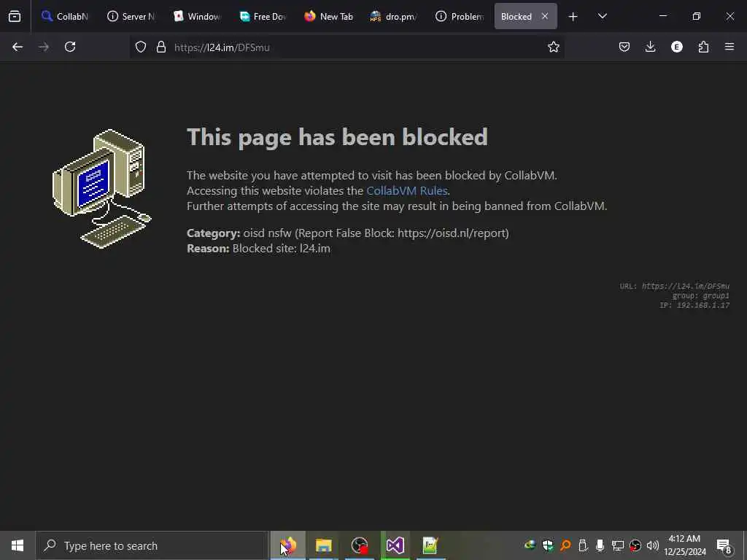Image resolution: width=747 pixels, height=560 pixels.
Task: Click the IP: 192.168.1.17 text
Action: [x=694, y=306]
